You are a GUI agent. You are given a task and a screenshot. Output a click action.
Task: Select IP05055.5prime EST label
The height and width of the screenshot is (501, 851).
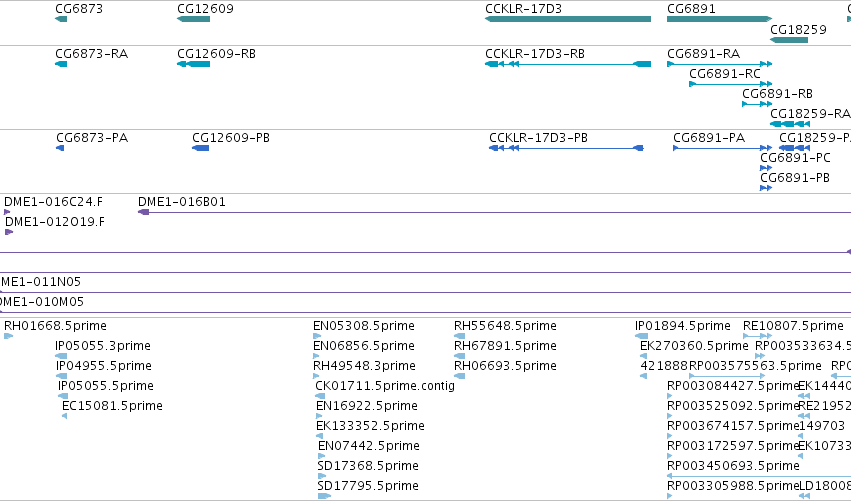[106, 386]
